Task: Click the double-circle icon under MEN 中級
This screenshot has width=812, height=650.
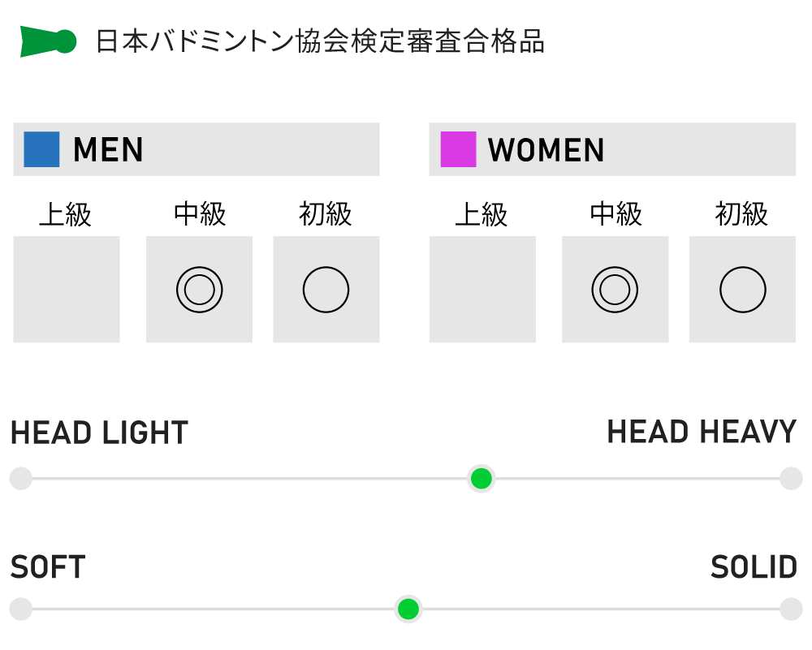Action: click(199, 290)
